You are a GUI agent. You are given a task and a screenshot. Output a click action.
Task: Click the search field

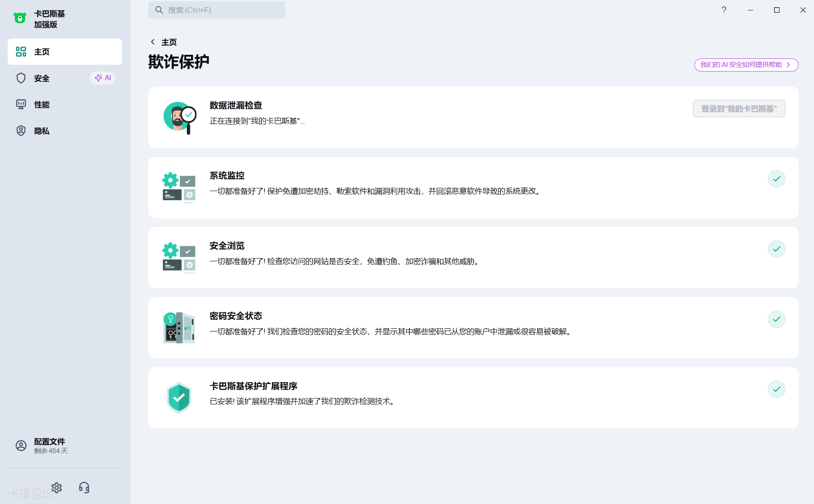click(x=217, y=10)
